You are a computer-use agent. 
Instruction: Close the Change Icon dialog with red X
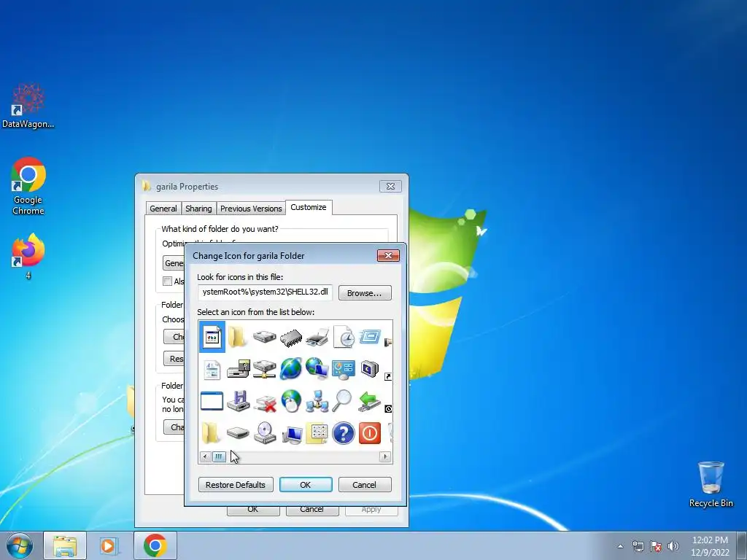pos(388,256)
